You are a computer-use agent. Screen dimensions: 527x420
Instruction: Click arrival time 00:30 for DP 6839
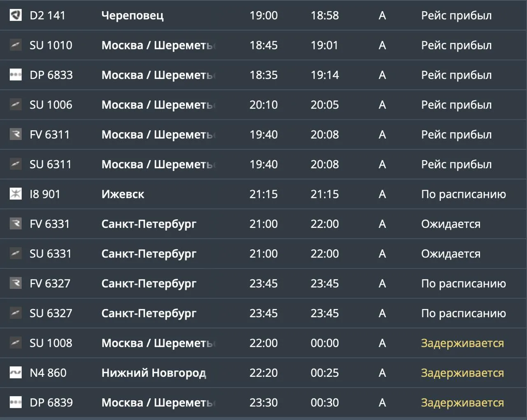point(325,402)
